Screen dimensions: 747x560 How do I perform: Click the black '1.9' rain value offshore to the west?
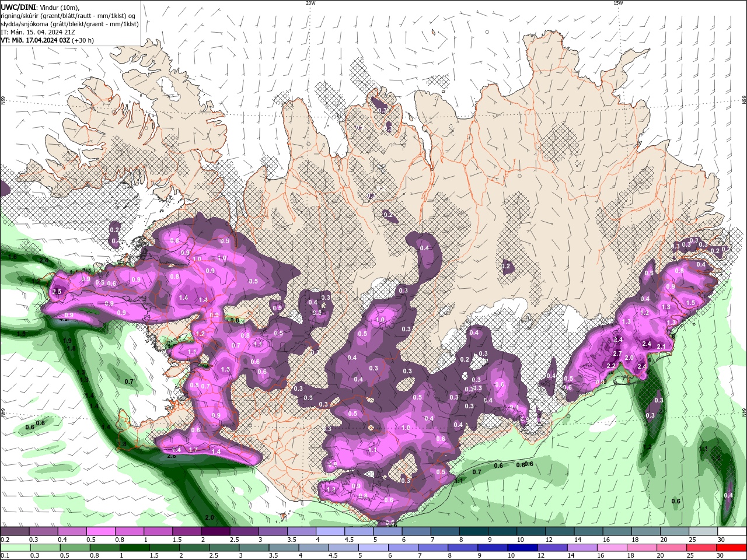67,341
